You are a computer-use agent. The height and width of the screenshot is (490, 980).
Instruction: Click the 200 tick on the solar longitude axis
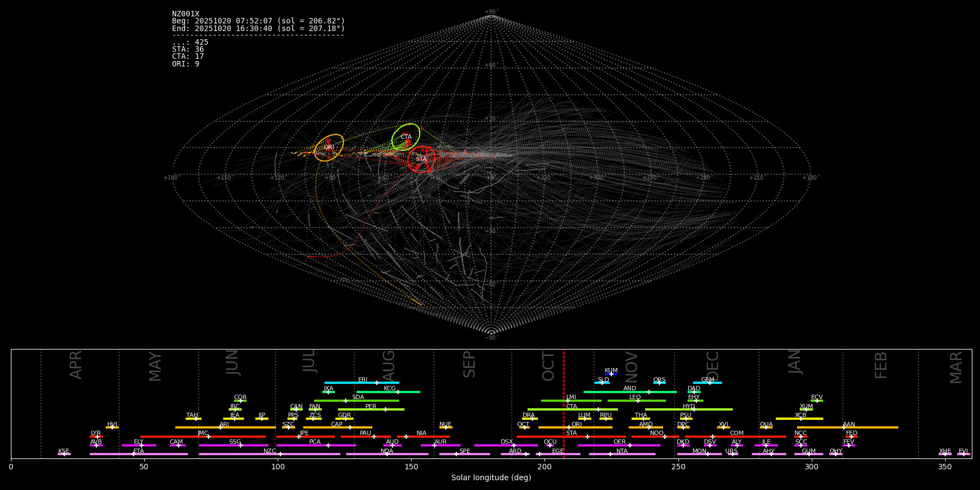pos(544,467)
